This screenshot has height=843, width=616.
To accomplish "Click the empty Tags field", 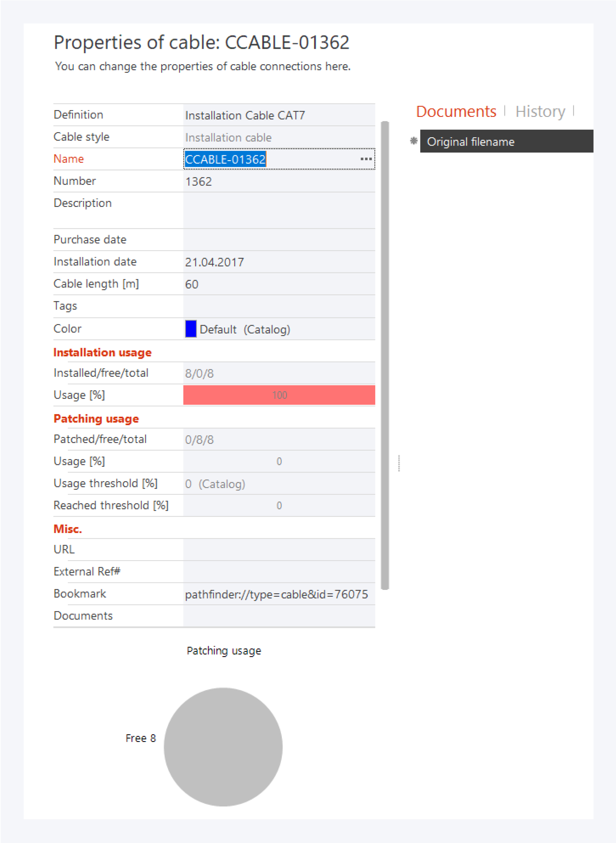I will pos(279,307).
